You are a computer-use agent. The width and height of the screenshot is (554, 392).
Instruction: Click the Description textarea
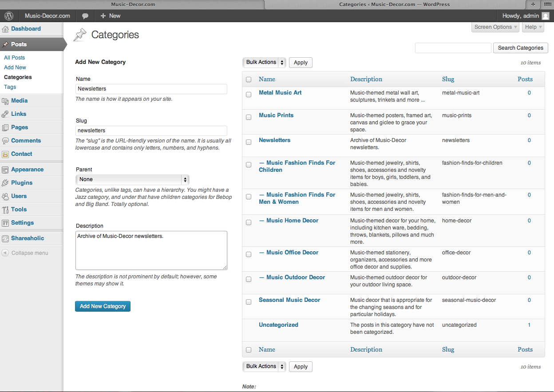tap(151, 250)
